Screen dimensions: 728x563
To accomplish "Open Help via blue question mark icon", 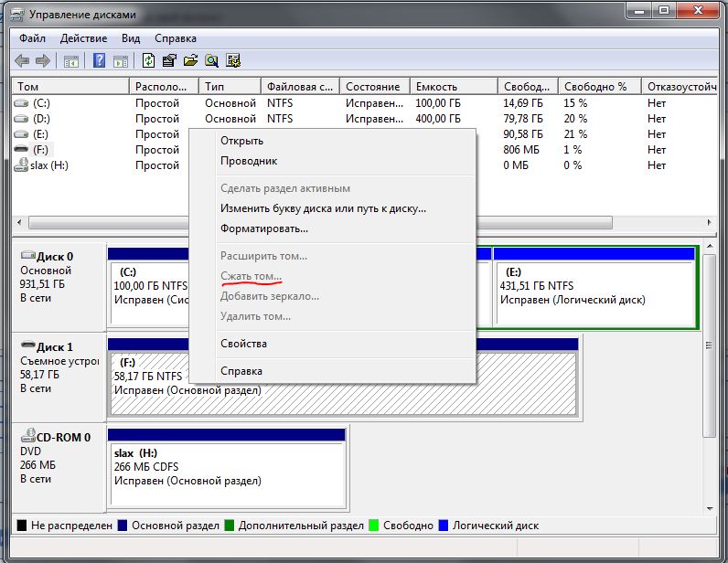I will tap(100, 61).
